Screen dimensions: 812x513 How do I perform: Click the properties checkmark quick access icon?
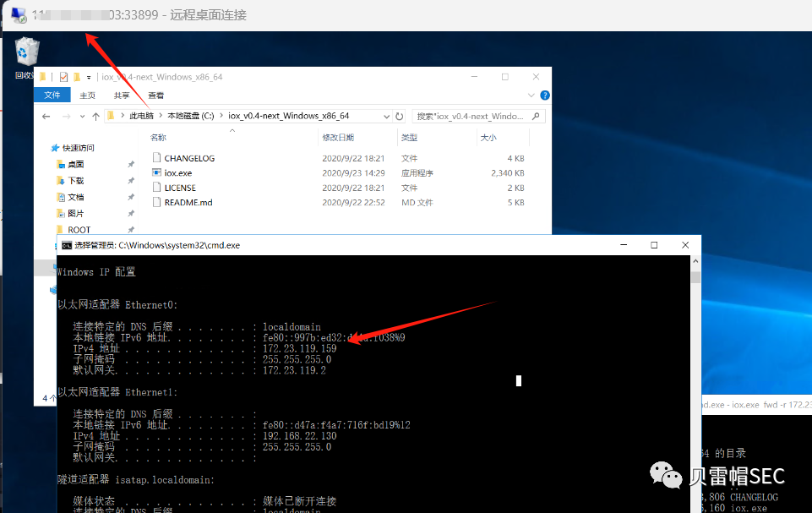click(63, 77)
